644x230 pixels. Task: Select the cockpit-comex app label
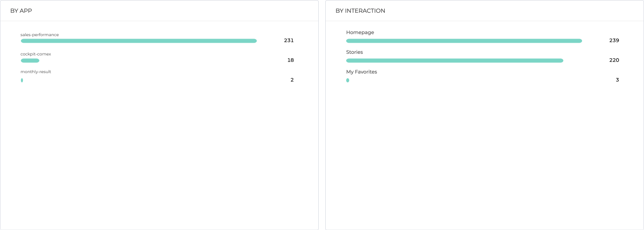point(36,54)
